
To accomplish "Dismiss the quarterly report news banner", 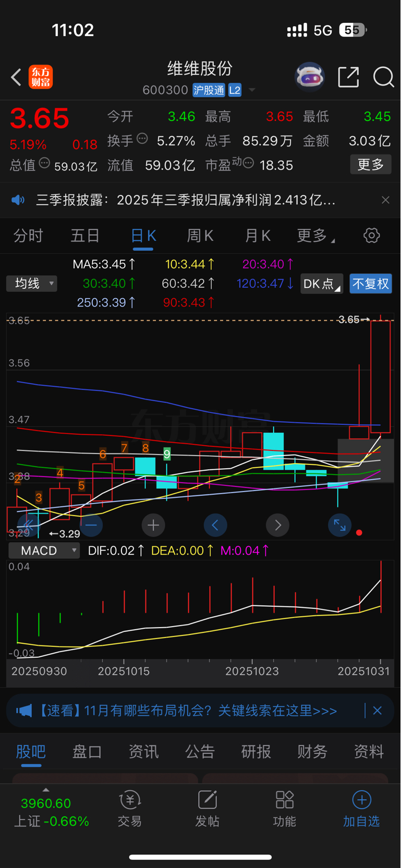I will 385,200.
